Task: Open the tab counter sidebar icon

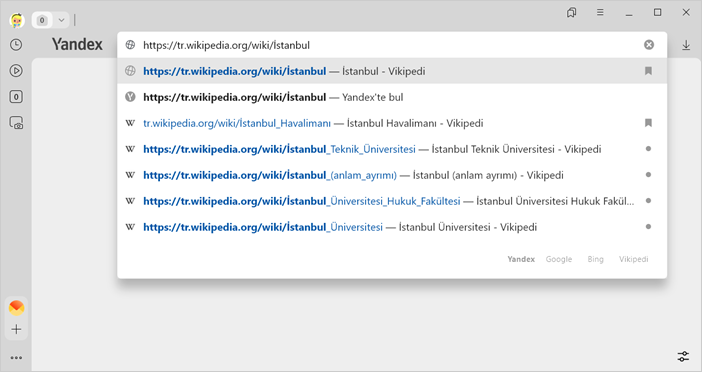Action: click(16, 97)
